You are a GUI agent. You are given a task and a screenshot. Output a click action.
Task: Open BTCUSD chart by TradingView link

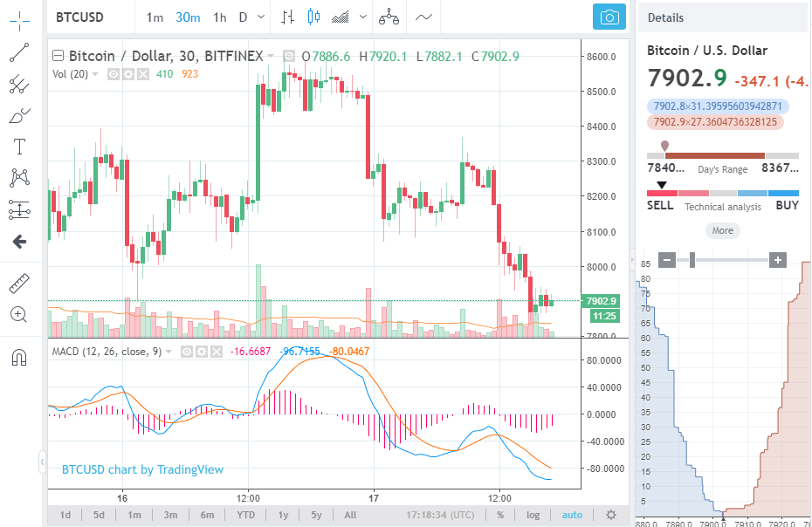[142, 469]
